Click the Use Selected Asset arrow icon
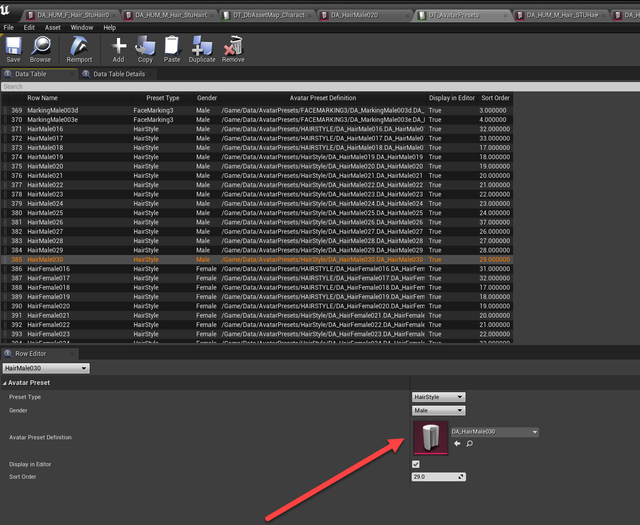The image size is (640, 525). (x=457, y=443)
